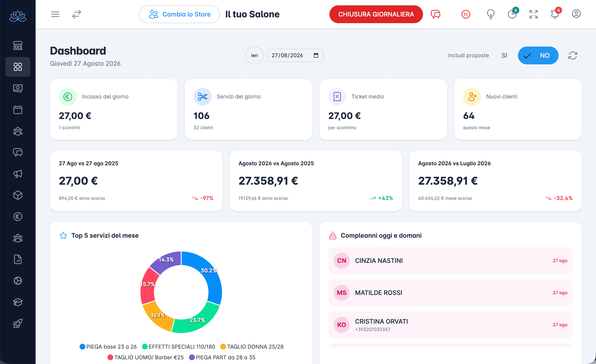
Task: Select SI for Includi proposte
Action: (504, 56)
